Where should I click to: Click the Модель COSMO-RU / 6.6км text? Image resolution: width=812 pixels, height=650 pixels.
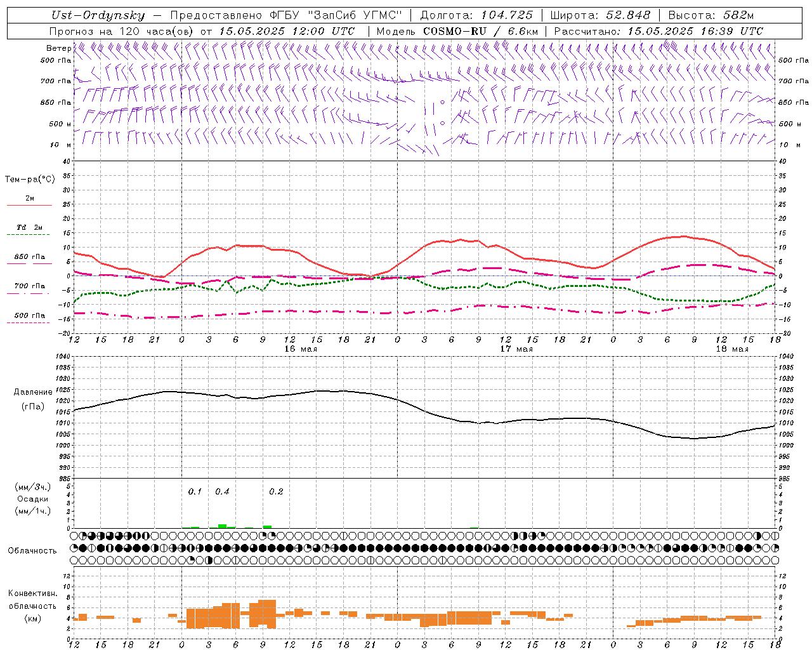(457, 31)
